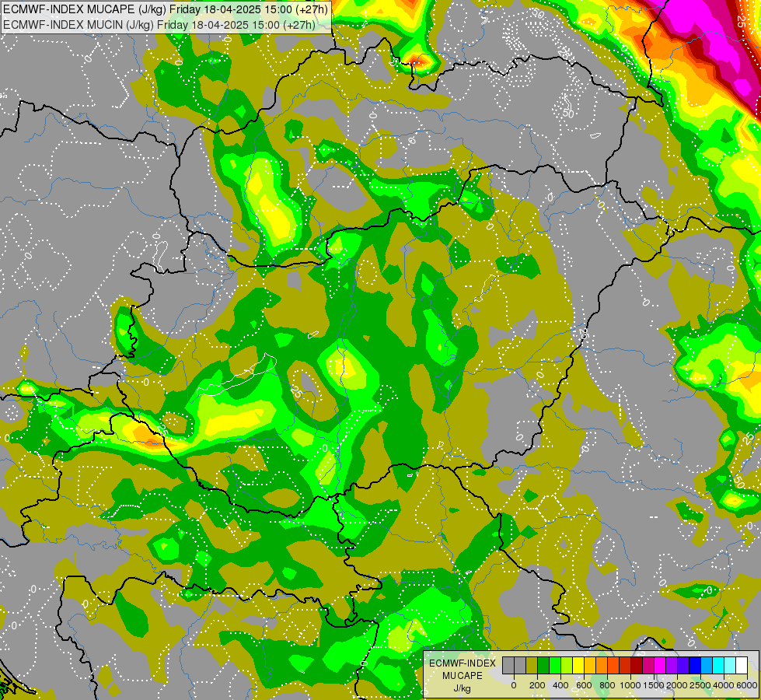The height and width of the screenshot is (700, 761).
Task: Select the bright magenta legend swatch
Action: [x=661, y=666]
